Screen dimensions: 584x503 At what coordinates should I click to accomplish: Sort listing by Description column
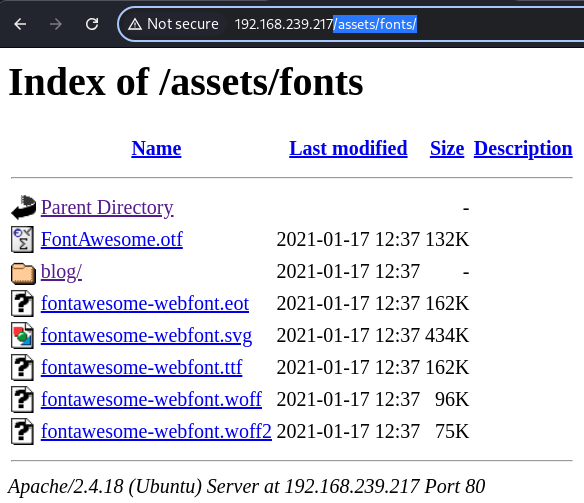(523, 149)
